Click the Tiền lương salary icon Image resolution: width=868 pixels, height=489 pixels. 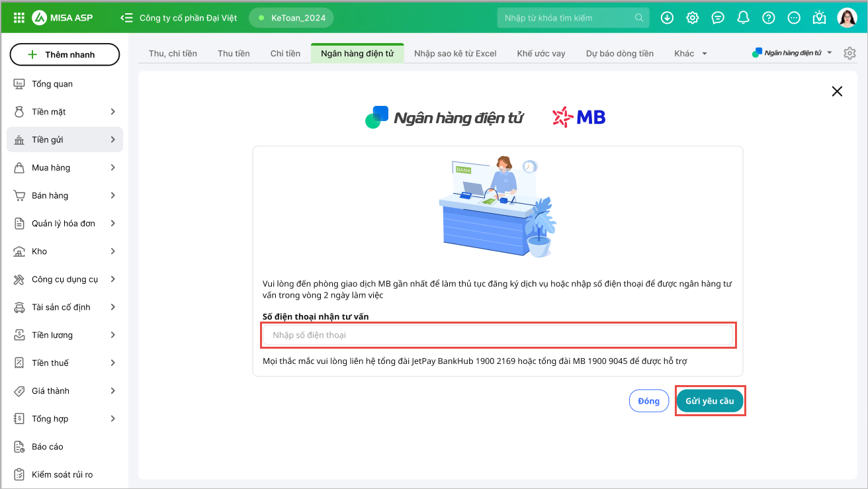coord(19,335)
